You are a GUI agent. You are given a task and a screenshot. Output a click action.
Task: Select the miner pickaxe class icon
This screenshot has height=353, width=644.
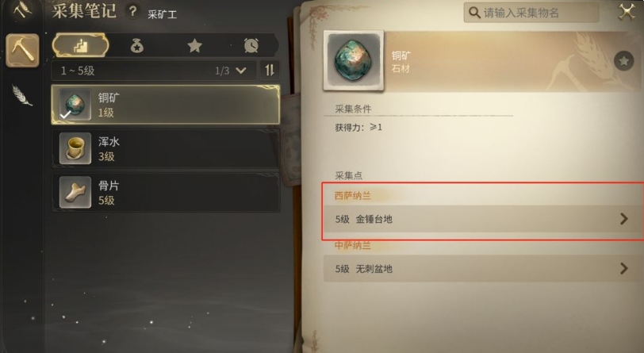point(22,51)
